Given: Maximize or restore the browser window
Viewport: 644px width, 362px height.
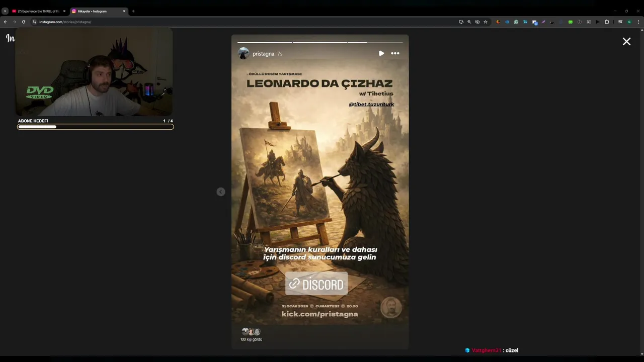Looking at the screenshot, I should point(626,11).
